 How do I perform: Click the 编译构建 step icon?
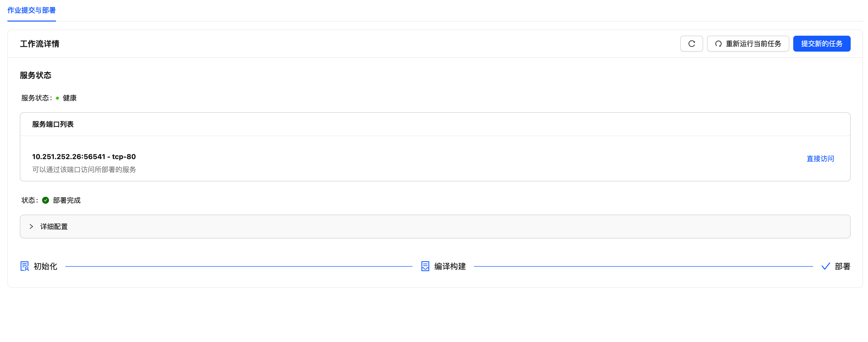425,266
